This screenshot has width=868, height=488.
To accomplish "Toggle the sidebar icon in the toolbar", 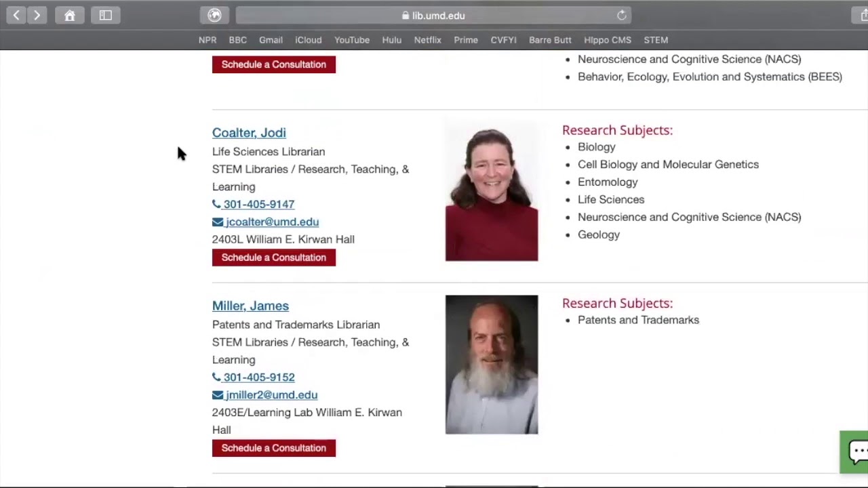I will click(x=106, y=15).
